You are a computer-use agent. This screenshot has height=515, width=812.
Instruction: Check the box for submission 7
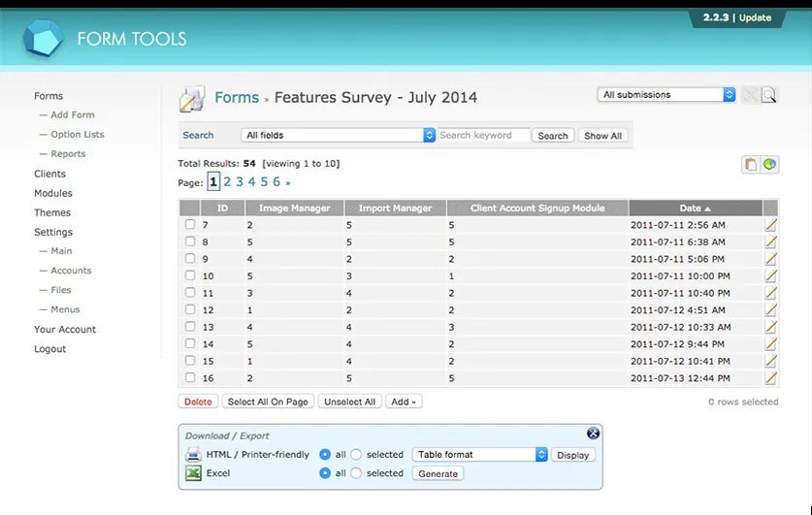190,224
